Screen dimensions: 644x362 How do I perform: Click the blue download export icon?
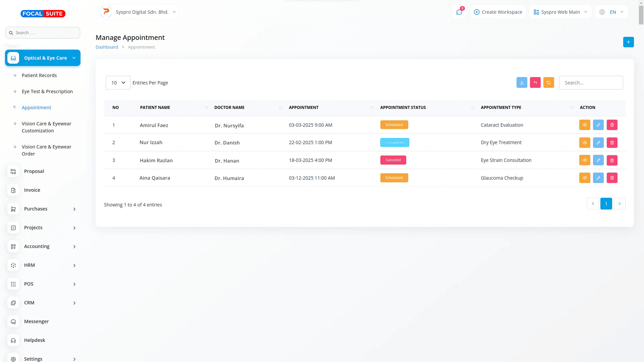(x=522, y=82)
